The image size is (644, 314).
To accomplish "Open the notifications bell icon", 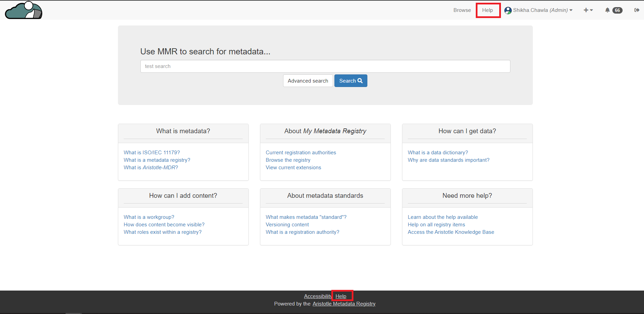I will coord(607,10).
